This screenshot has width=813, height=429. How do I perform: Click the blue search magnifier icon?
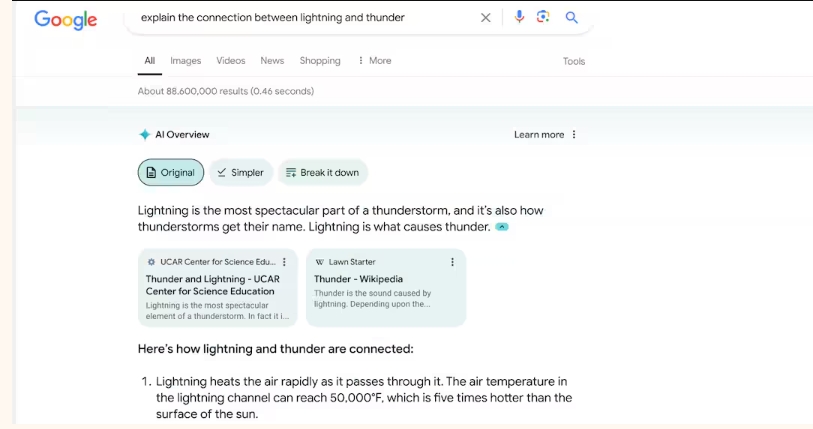(x=572, y=17)
